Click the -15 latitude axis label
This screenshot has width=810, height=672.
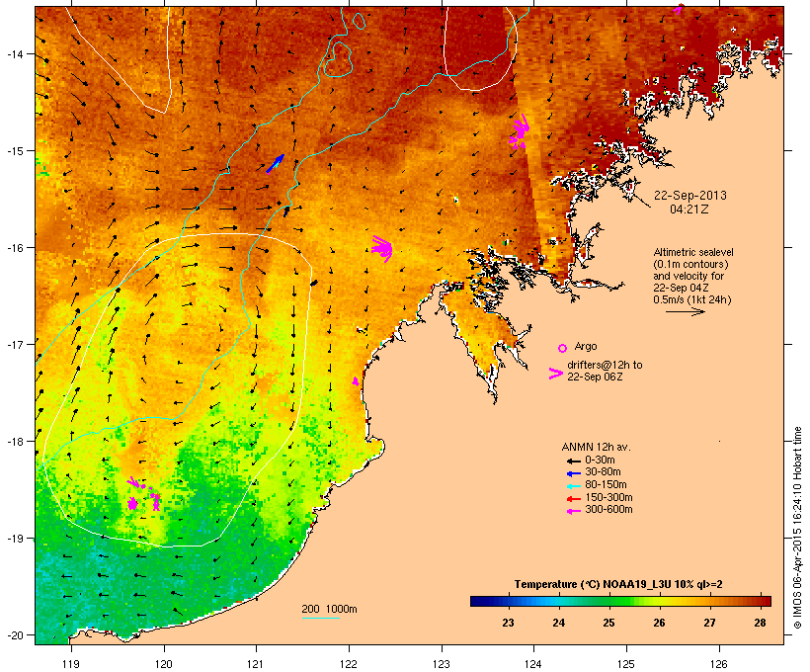[14, 151]
